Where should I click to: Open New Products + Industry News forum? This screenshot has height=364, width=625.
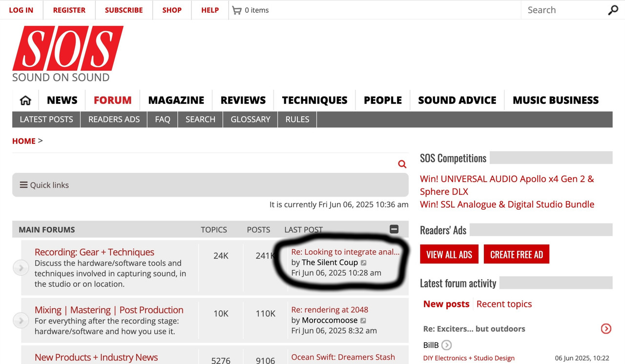(96, 357)
